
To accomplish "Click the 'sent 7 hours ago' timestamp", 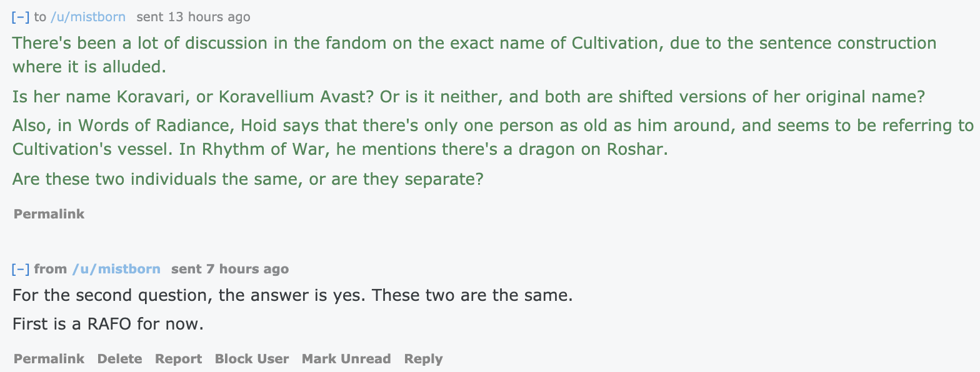I will tap(230, 269).
